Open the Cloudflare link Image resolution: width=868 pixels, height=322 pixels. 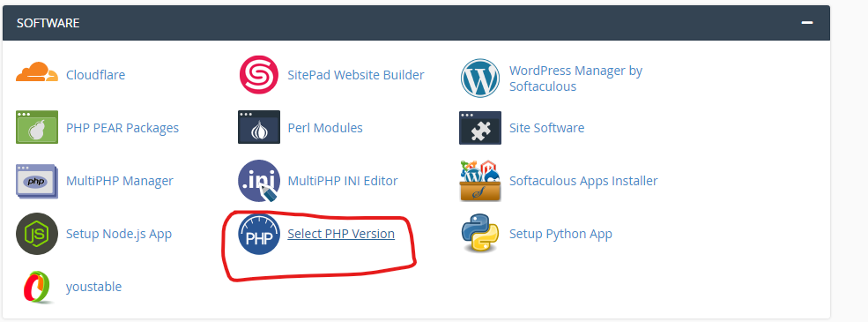click(95, 75)
